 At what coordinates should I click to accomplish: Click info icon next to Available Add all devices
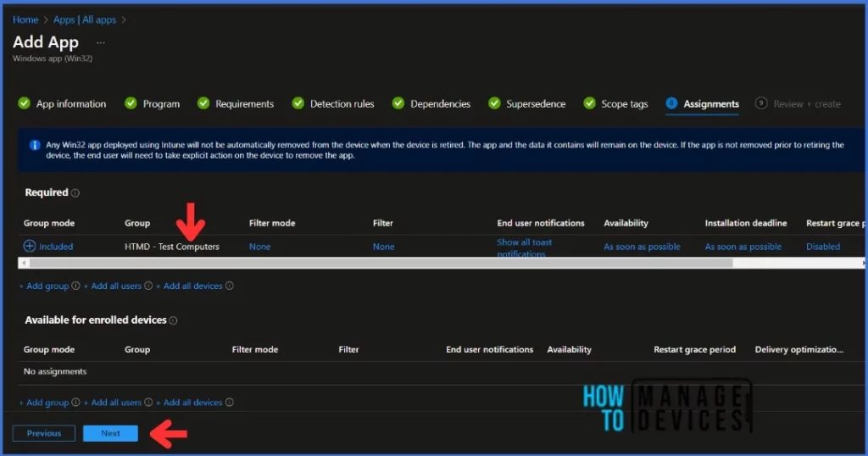click(x=229, y=403)
